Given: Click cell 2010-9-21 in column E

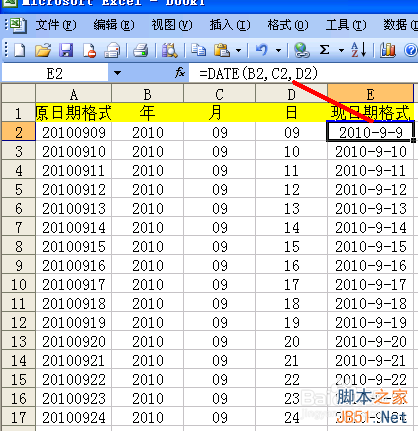Looking at the screenshot, I should click(370, 360).
